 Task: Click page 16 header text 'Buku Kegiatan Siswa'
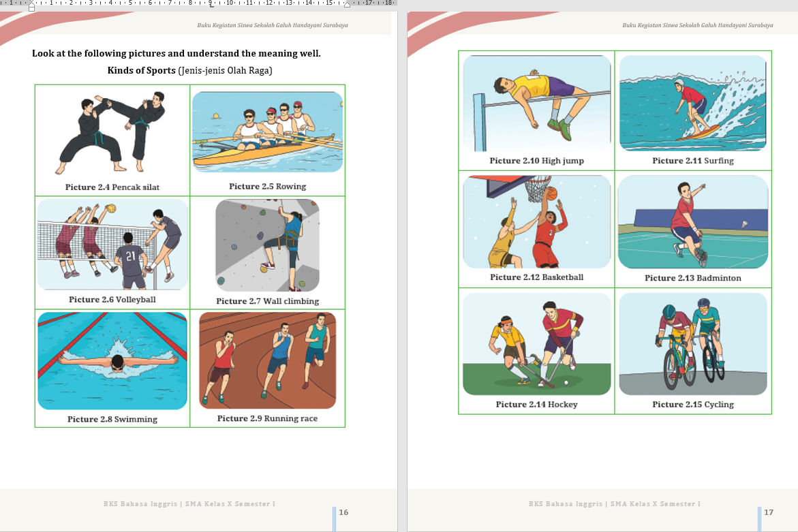click(x=273, y=25)
